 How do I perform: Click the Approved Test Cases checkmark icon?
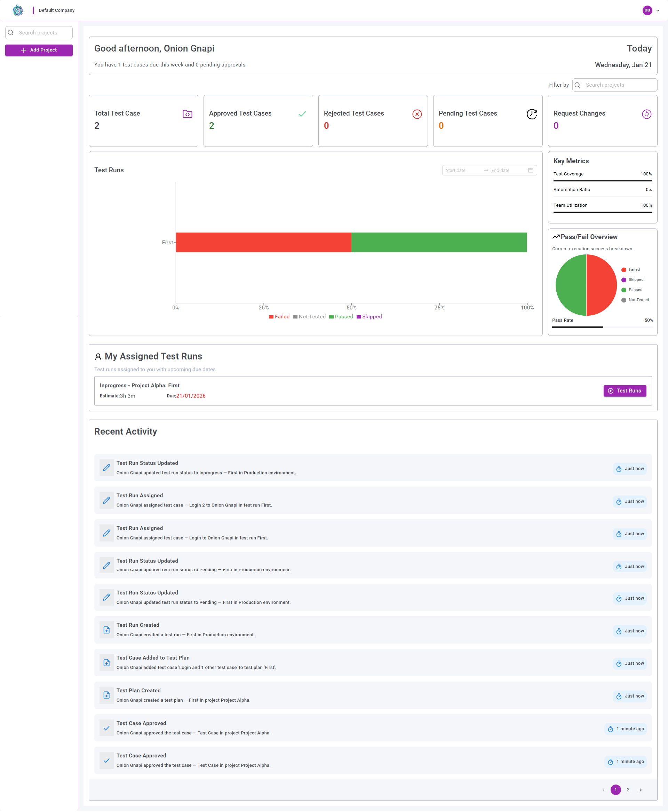302,114
